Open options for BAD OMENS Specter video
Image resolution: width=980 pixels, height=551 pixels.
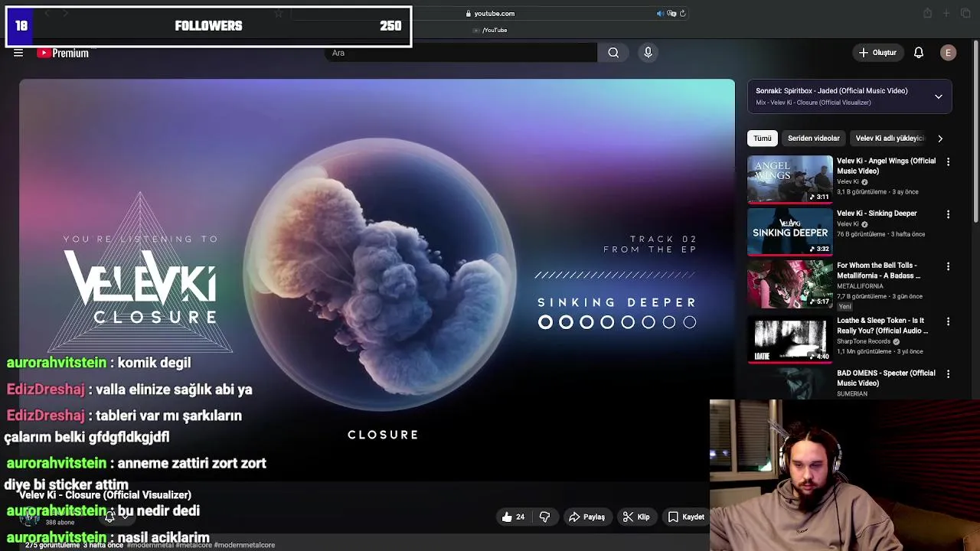pyautogui.click(x=948, y=374)
